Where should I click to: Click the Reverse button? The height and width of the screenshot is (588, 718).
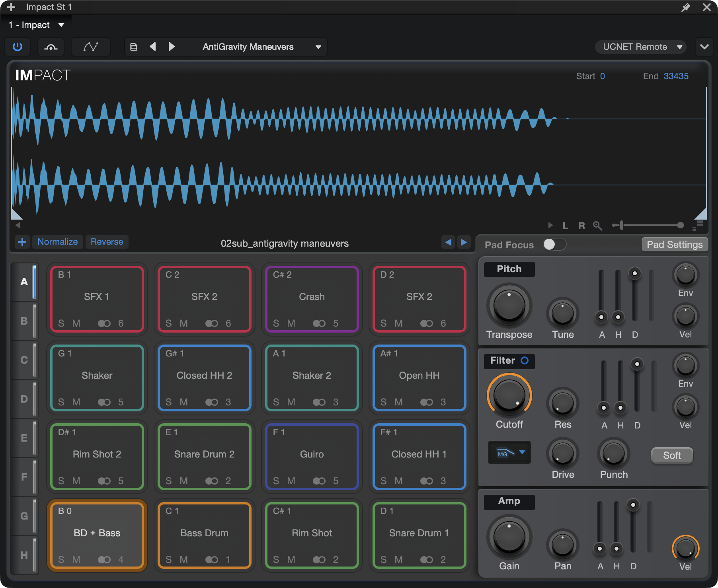click(x=107, y=242)
